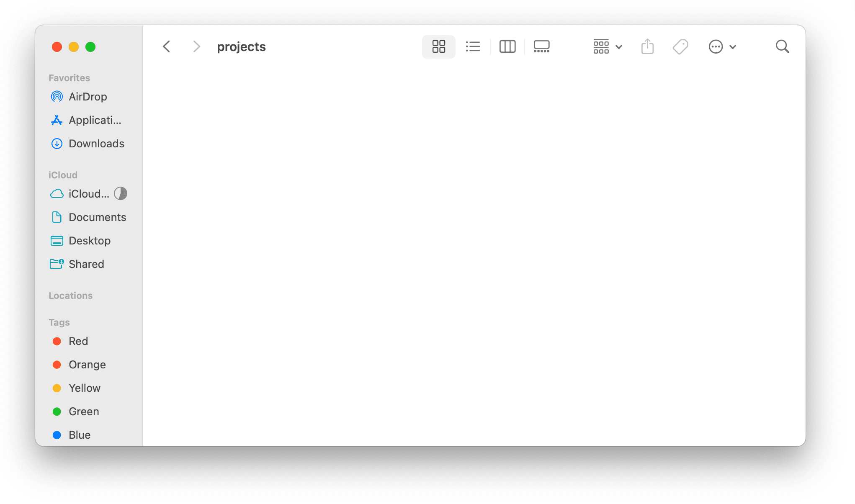Open the More actions menu
The height and width of the screenshot is (504, 855).
pos(722,46)
